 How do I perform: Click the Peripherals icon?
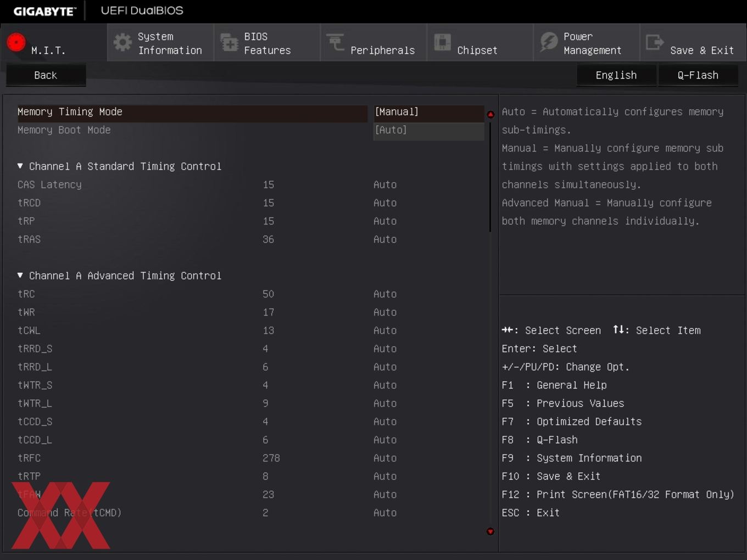click(x=335, y=42)
